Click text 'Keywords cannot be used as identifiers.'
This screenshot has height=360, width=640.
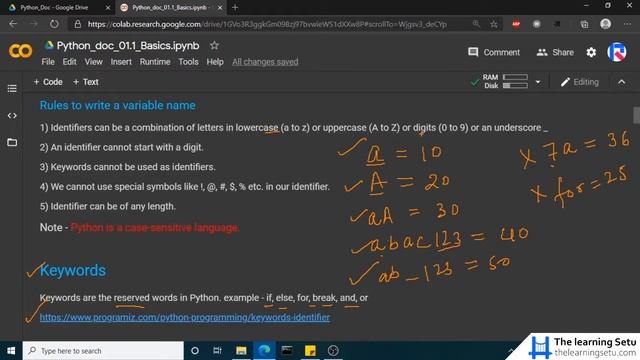tap(133, 167)
